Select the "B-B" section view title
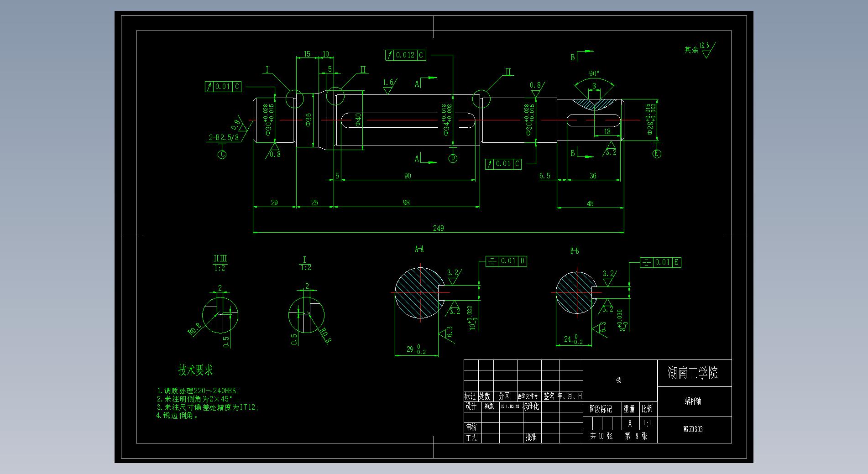This screenshot has width=868, height=474. pos(575,251)
